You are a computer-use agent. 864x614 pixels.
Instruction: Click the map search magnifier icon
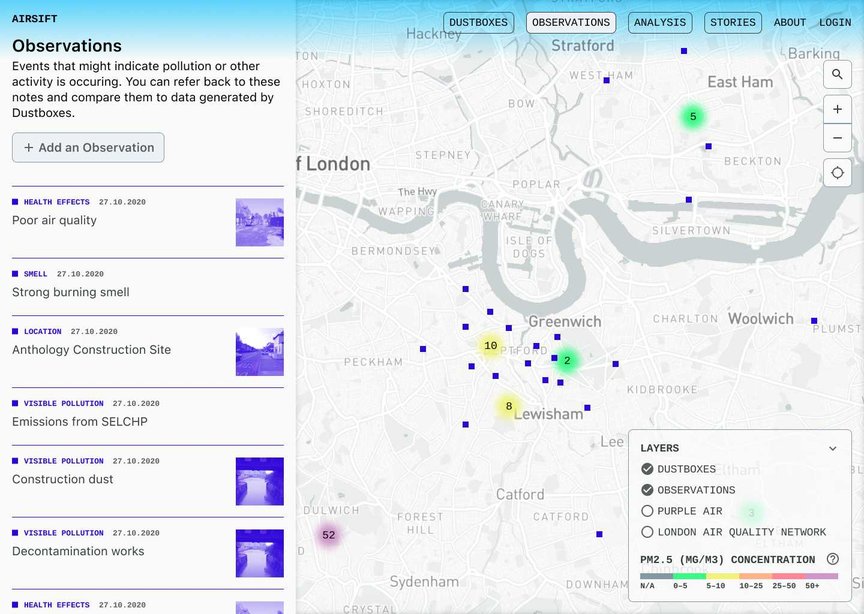coord(837,75)
